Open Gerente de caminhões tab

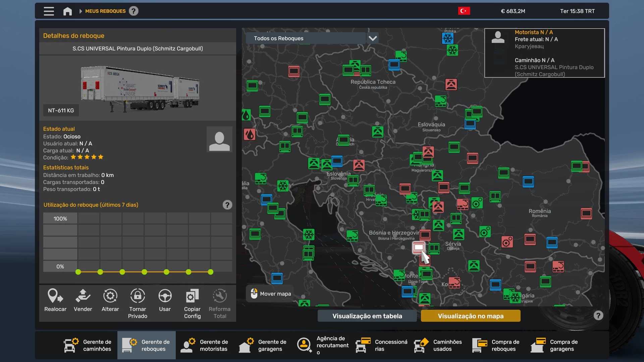pos(88,345)
